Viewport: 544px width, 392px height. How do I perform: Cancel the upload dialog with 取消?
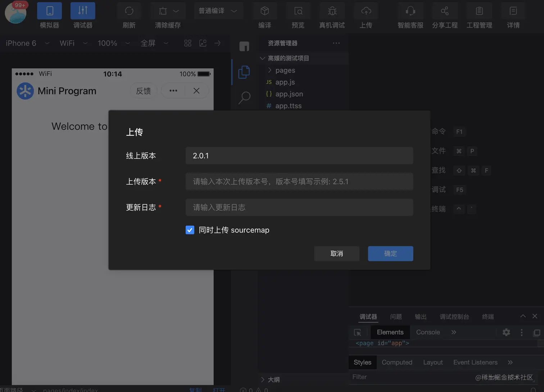337,253
